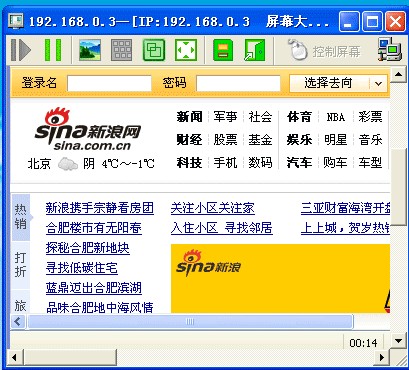Open the 选择去向 dropdown

(338, 83)
